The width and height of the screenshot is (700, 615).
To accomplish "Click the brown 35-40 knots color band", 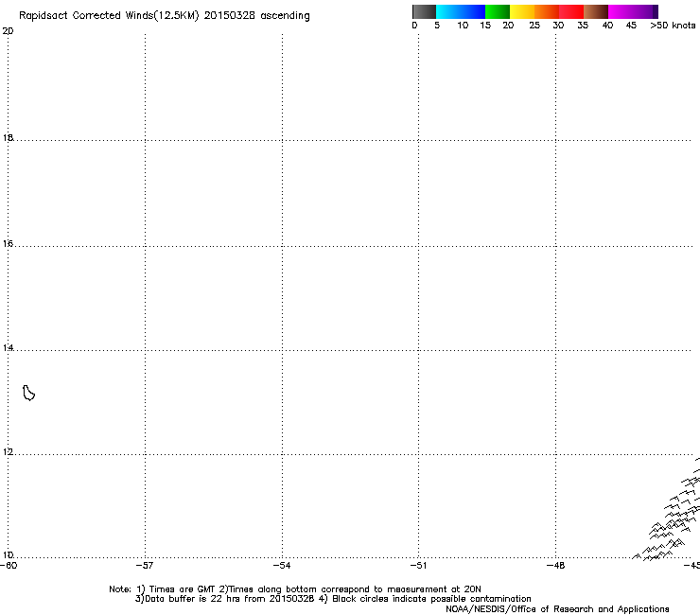I will 596,11.
